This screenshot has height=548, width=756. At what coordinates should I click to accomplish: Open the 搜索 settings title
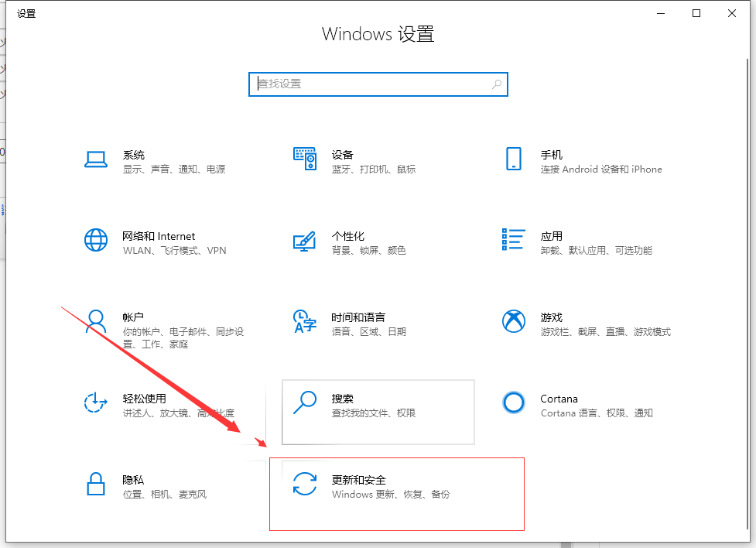342,399
